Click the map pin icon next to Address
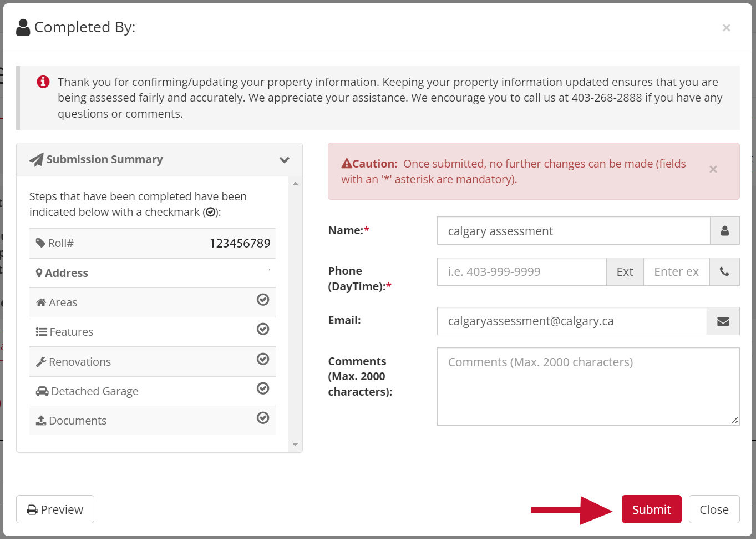This screenshot has height=540, width=756. click(39, 273)
